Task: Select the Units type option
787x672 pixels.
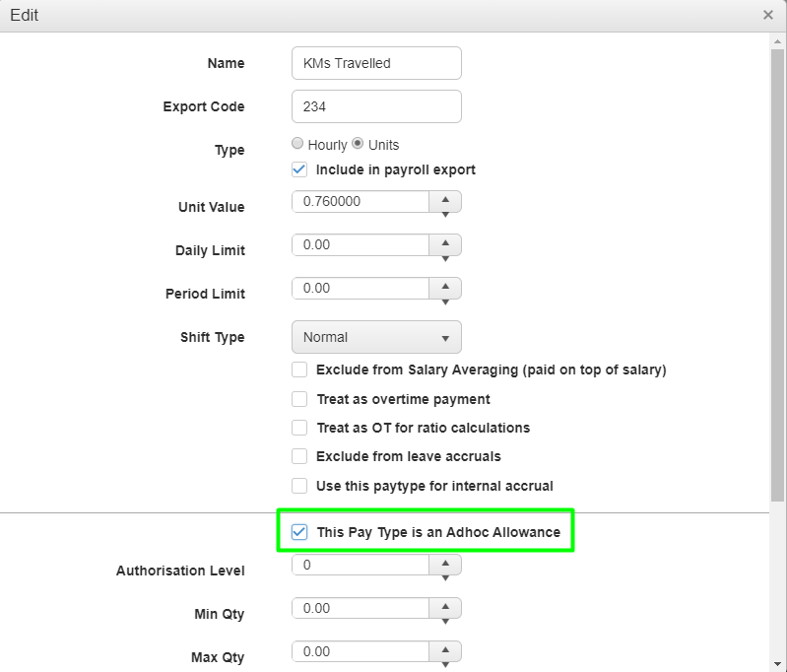Action: tap(358, 143)
